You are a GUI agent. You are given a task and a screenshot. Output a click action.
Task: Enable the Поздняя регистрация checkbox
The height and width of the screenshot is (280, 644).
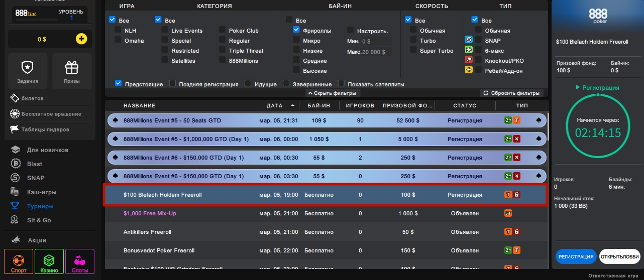click(172, 83)
